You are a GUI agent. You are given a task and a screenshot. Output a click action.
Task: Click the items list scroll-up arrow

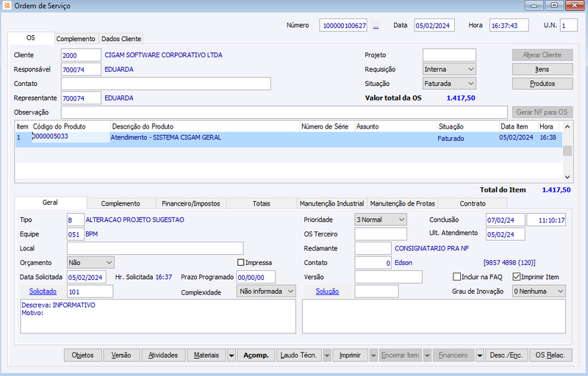pos(567,127)
